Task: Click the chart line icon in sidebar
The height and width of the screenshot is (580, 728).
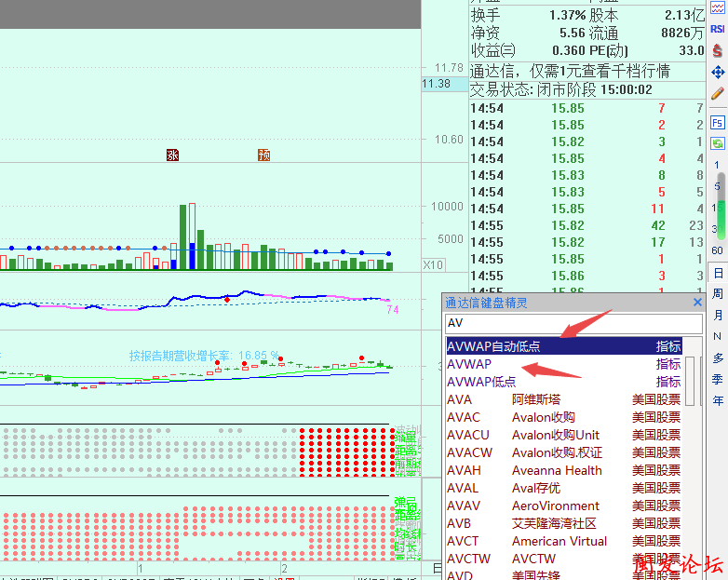Action: [718, 8]
